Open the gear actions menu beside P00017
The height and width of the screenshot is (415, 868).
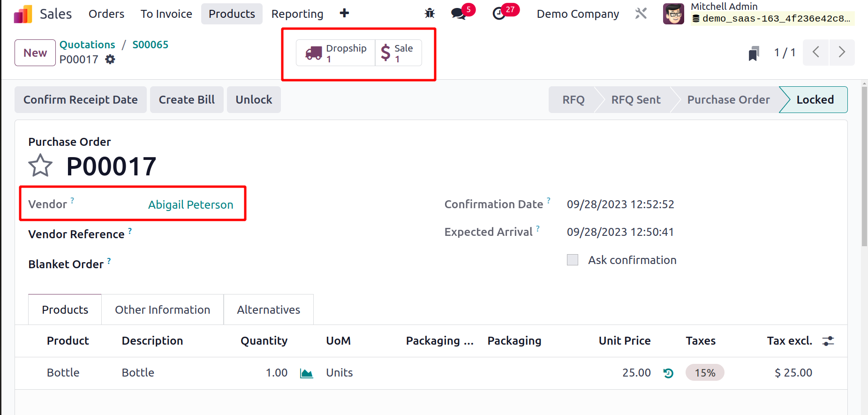110,60
